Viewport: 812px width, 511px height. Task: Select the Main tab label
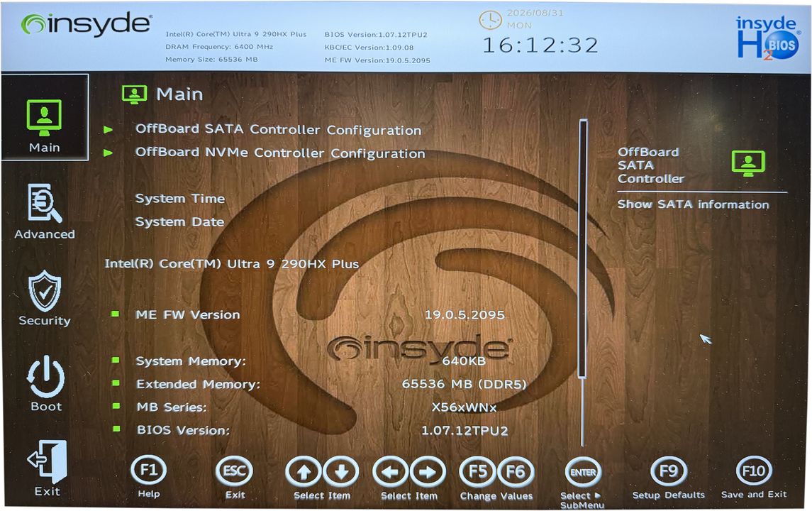(45, 148)
